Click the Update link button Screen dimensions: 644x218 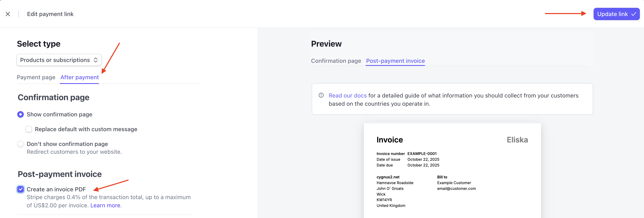pyautogui.click(x=612, y=14)
